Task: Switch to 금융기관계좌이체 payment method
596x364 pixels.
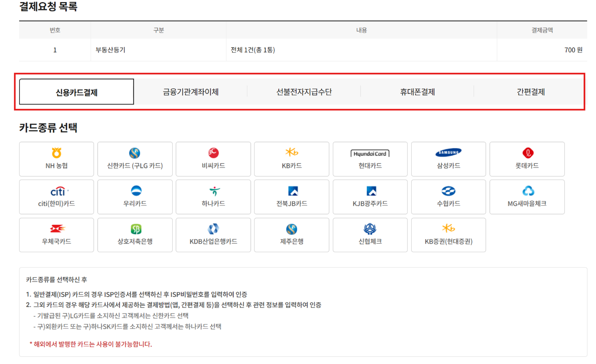Action: tap(191, 92)
